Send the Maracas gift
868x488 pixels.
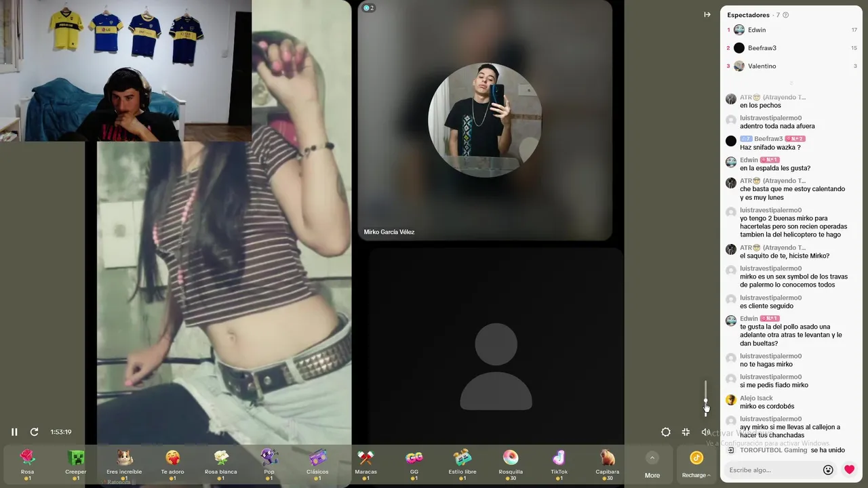tap(366, 464)
